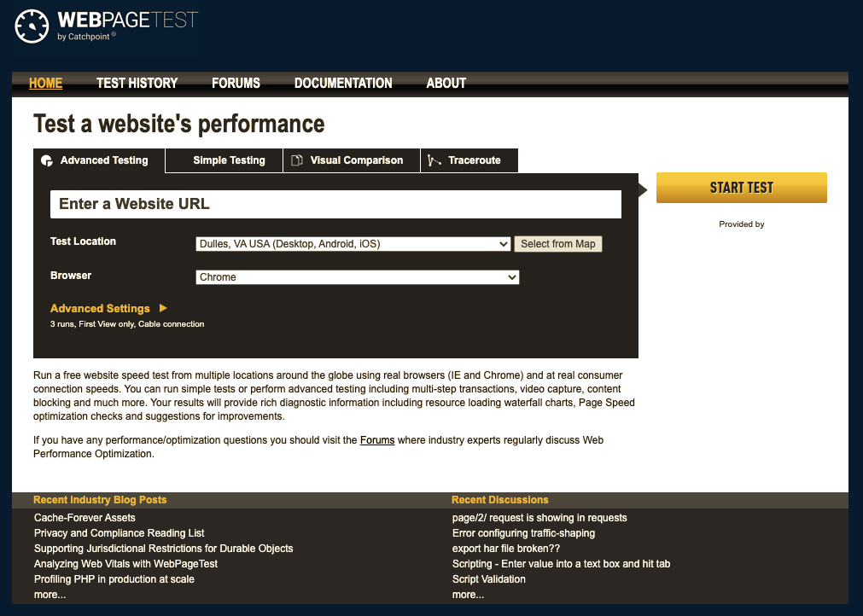The height and width of the screenshot is (616, 863).
Task: Select the Advanced Testing tab
Action: click(99, 160)
